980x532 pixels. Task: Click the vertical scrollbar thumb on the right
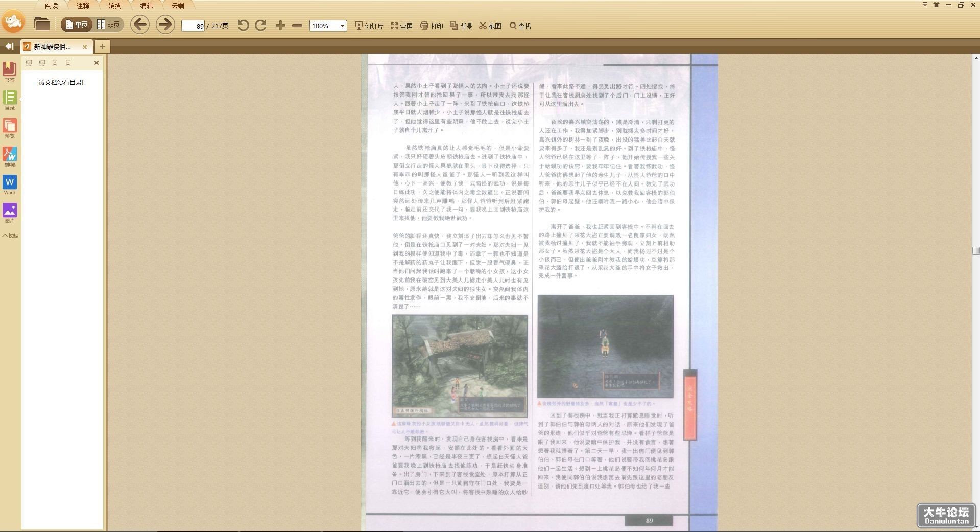point(976,250)
